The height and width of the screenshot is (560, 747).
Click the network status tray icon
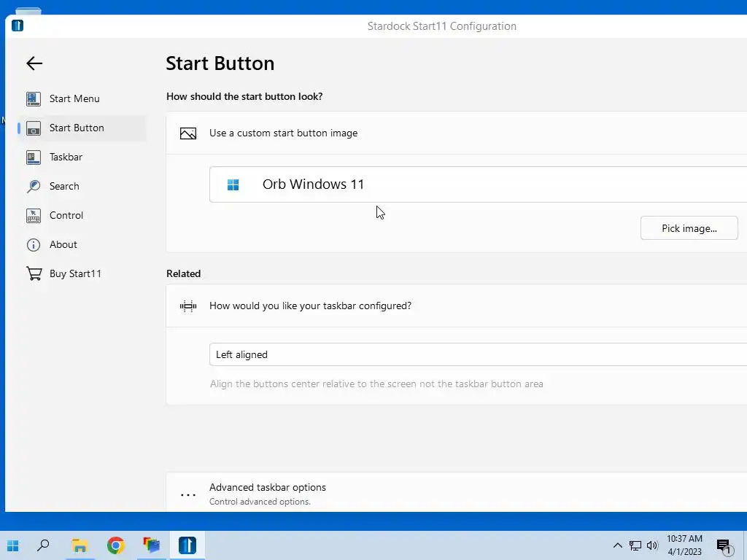click(635, 545)
